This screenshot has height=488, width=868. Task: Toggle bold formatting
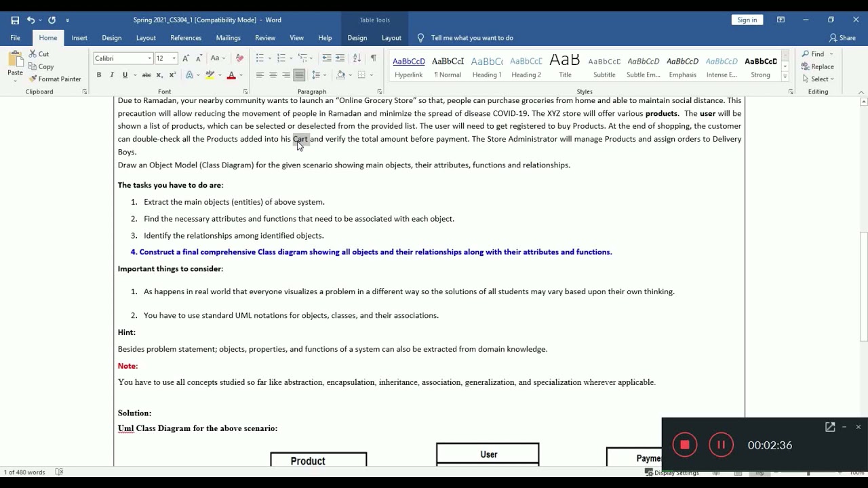(99, 75)
